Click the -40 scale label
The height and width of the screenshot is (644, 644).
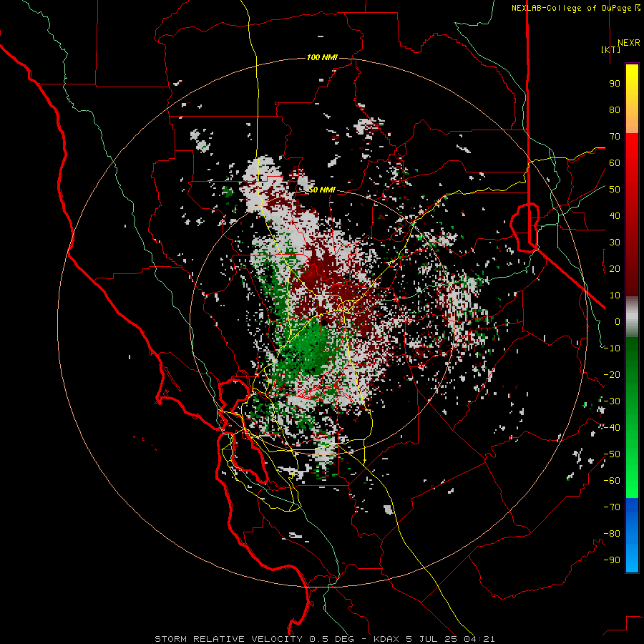tap(612, 428)
